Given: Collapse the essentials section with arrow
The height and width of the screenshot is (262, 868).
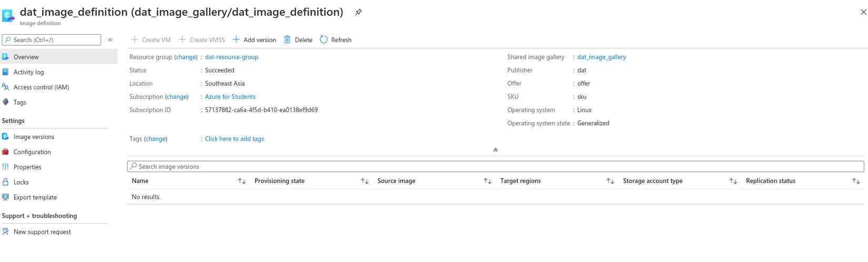Looking at the screenshot, I should click(495, 150).
